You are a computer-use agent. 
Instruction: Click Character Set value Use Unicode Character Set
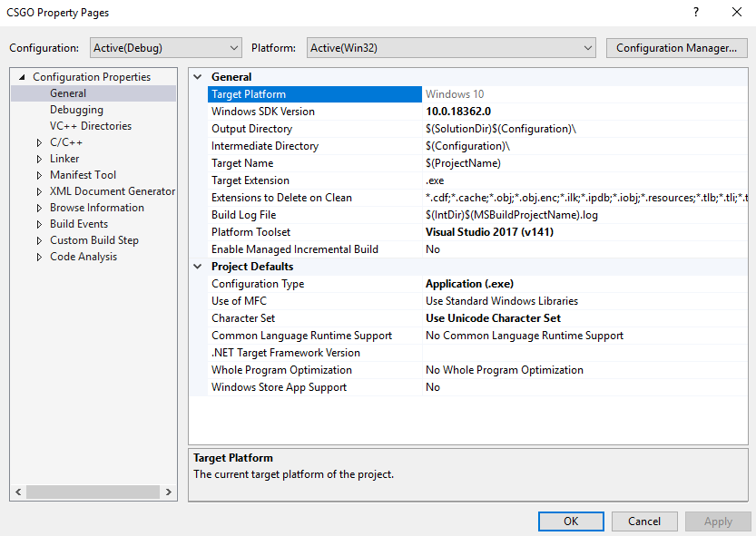click(x=493, y=318)
